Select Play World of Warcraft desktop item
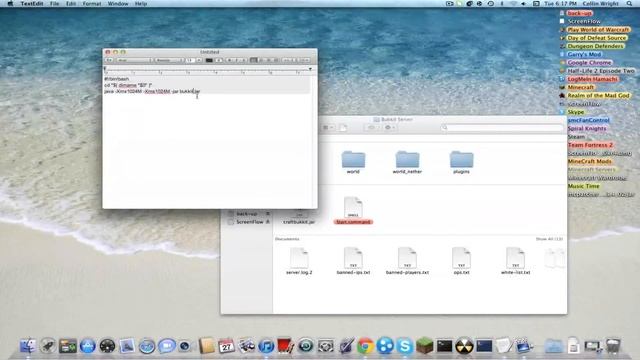The image size is (640, 360). (x=598, y=30)
